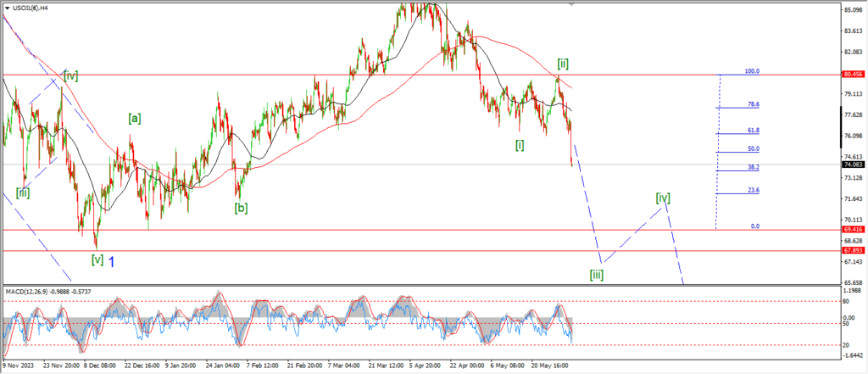Click the [i] wave label
The height and width of the screenshot is (374, 868).
pyautogui.click(x=520, y=145)
